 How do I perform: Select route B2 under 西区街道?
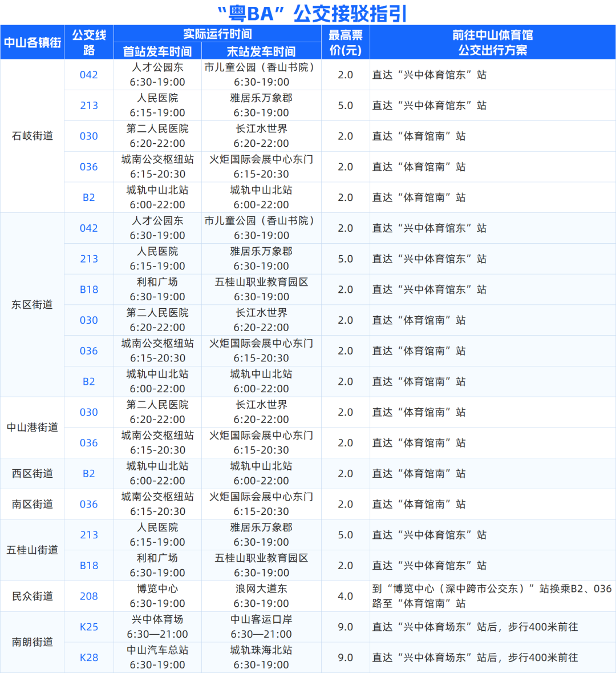click(x=89, y=473)
